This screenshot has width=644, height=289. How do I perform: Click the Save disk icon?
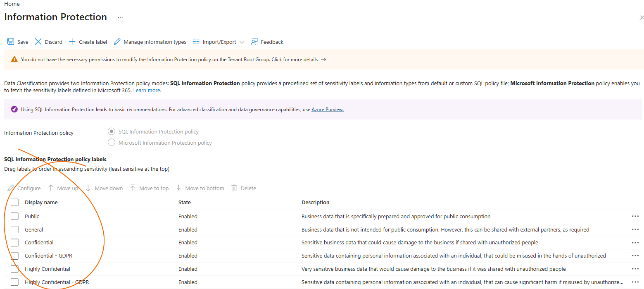(x=11, y=42)
